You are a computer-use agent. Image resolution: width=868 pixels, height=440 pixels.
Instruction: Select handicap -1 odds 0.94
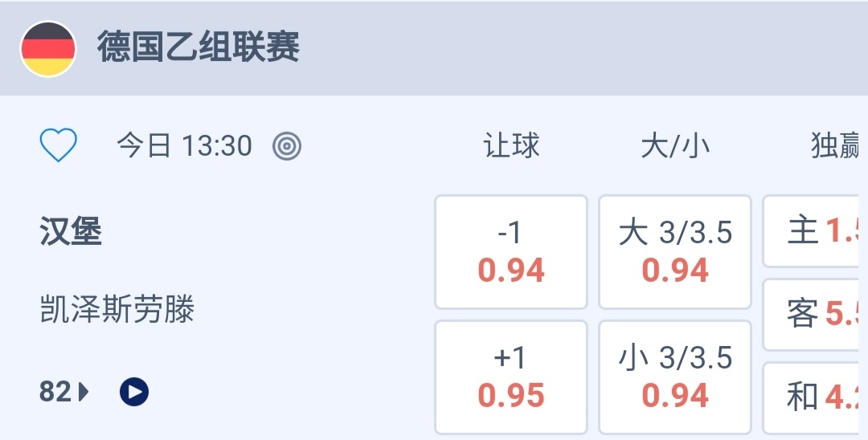coord(511,252)
